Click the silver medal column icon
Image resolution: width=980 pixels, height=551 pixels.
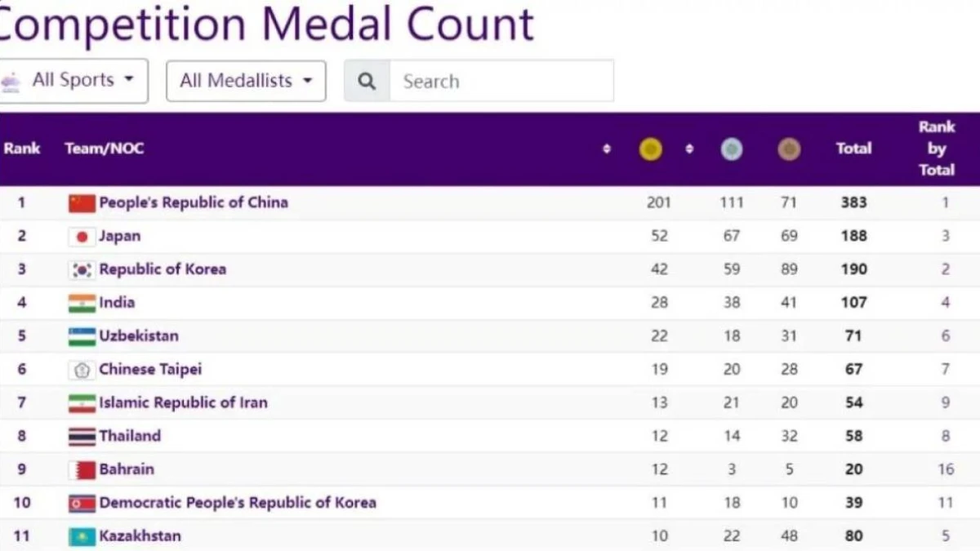point(732,149)
